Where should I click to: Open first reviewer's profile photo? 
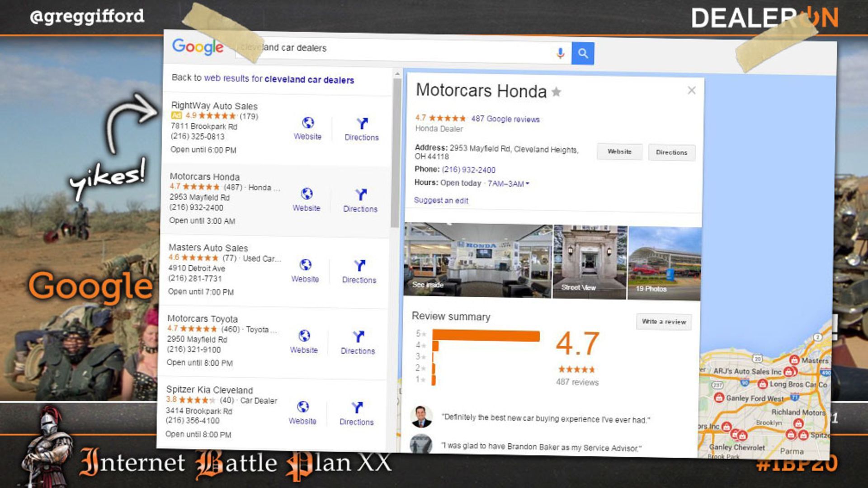click(x=421, y=417)
